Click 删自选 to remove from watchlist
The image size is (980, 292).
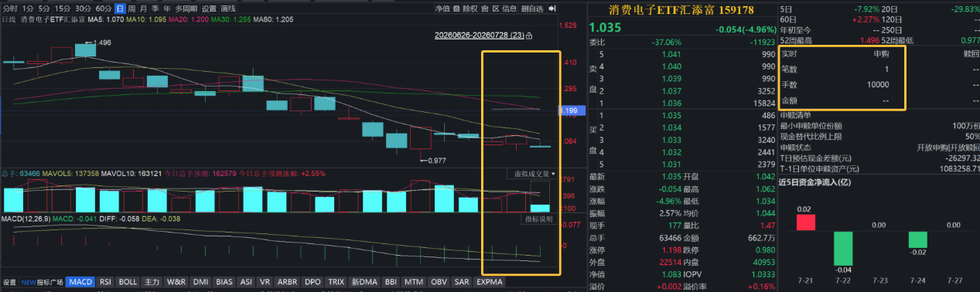(x=532, y=8)
